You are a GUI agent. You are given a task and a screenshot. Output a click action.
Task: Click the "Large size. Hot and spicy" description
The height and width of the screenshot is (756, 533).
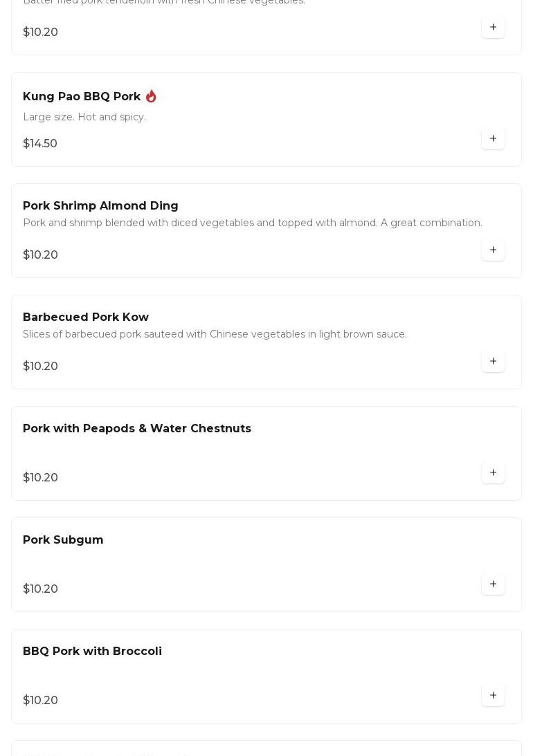(x=84, y=117)
